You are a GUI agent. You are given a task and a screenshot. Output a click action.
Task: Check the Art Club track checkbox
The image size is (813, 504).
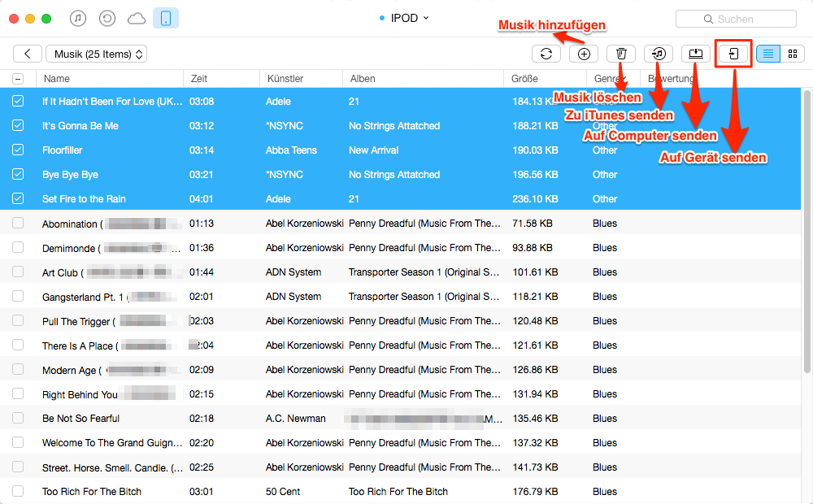click(x=18, y=272)
